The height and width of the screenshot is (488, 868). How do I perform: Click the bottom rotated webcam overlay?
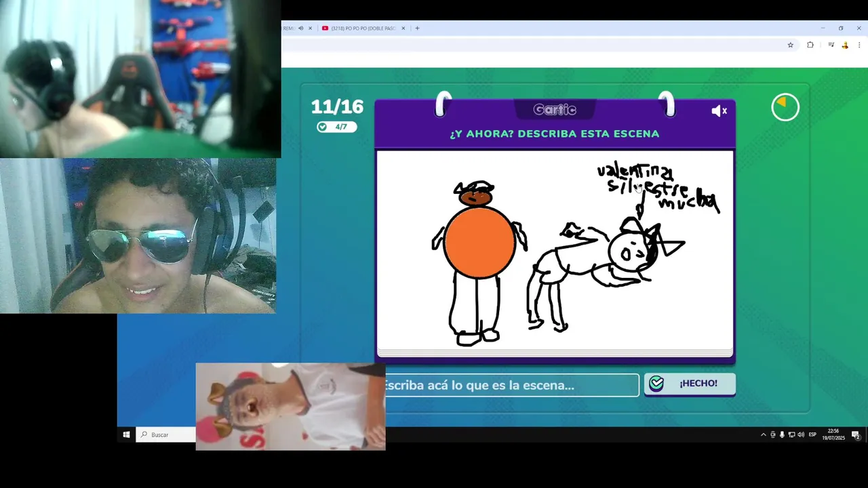[x=290, y=407]
